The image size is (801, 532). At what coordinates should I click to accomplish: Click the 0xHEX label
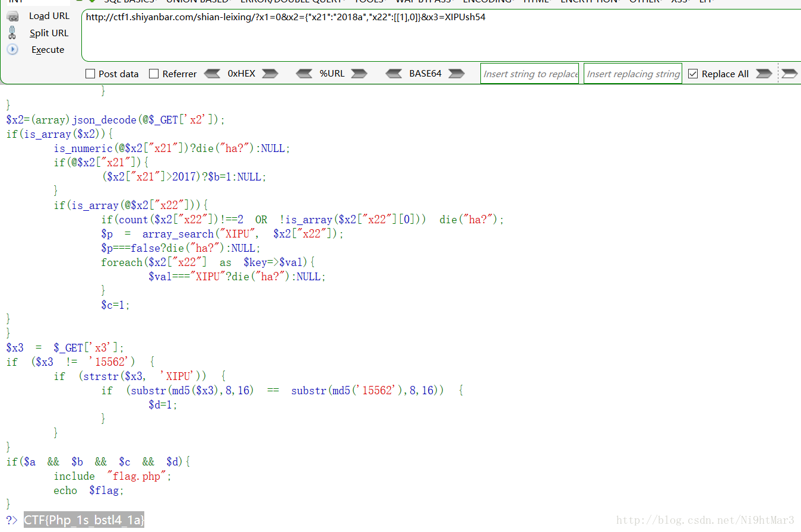[242, 74]
